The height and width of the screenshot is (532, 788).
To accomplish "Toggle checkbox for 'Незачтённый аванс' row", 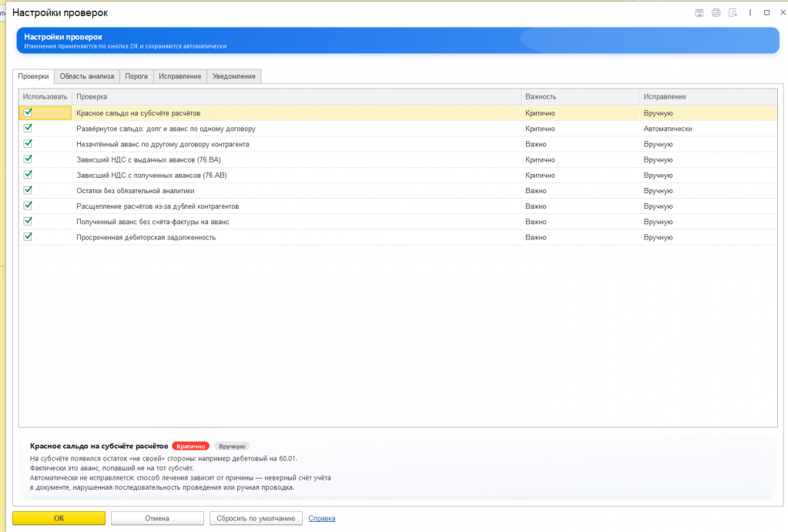I will (x=29, y=144).
